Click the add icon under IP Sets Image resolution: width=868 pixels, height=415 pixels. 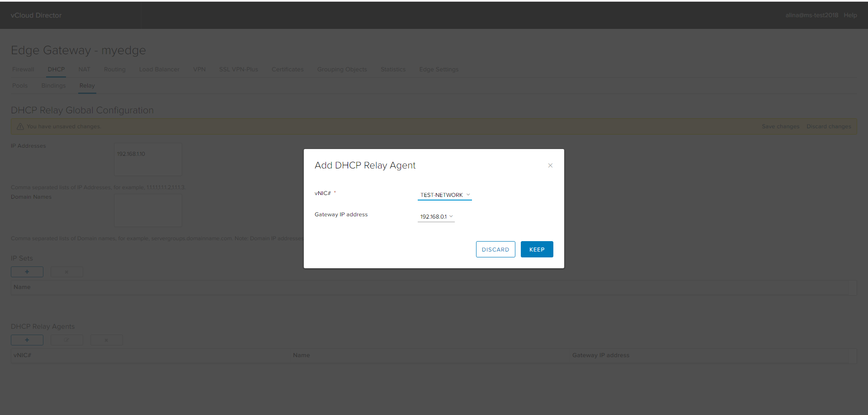click(x=27, y=271)
